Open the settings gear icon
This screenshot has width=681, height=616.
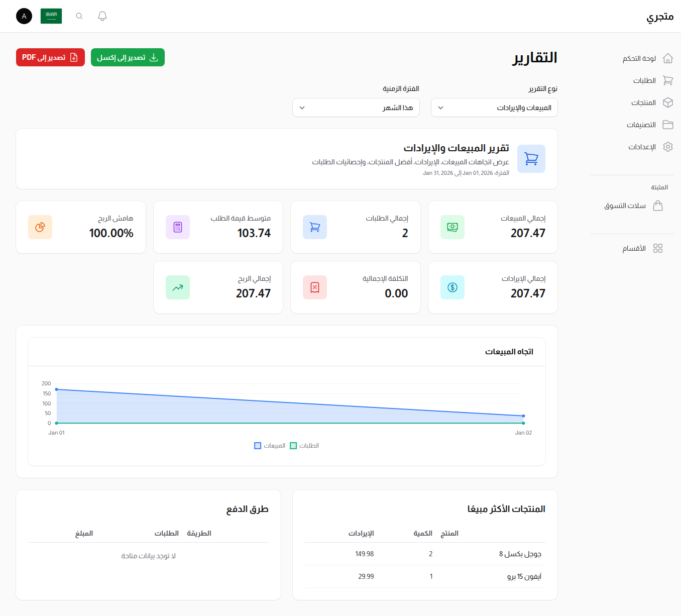tap(668, 147)
